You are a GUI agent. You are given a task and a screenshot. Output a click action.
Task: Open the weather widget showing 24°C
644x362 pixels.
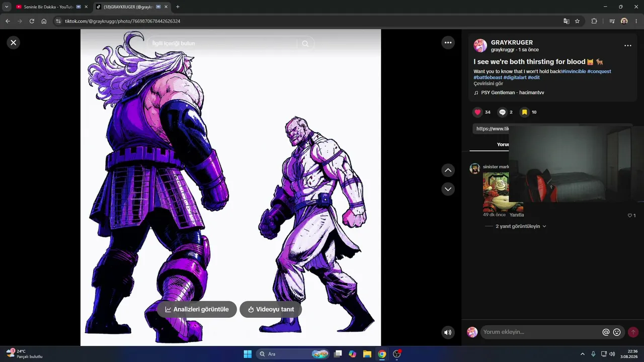(24, 354)
